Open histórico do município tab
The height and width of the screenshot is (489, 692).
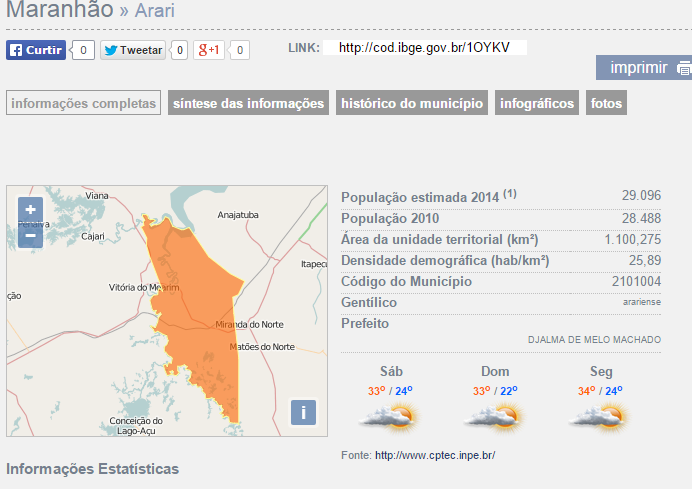412,103
